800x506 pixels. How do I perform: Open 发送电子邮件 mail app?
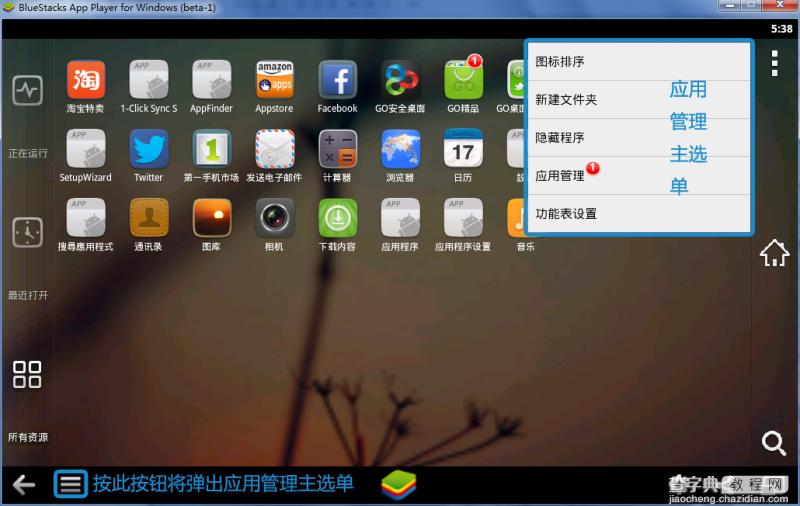coord(274,149)
